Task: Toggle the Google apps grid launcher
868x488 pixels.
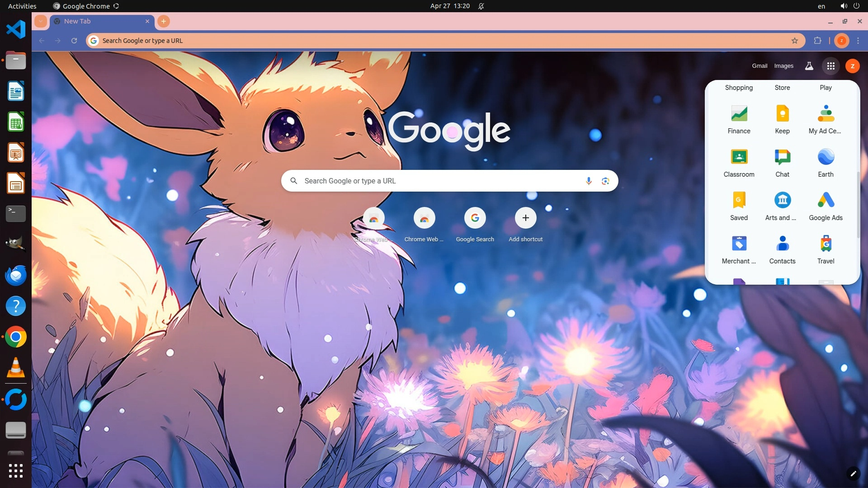Action: [x=830, y=66]
